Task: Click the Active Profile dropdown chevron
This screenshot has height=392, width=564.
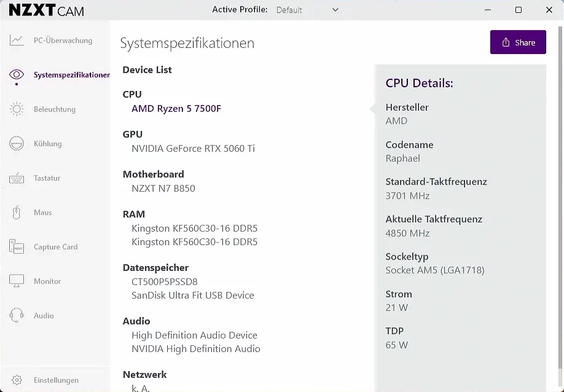Action: (x=335, y=10)
